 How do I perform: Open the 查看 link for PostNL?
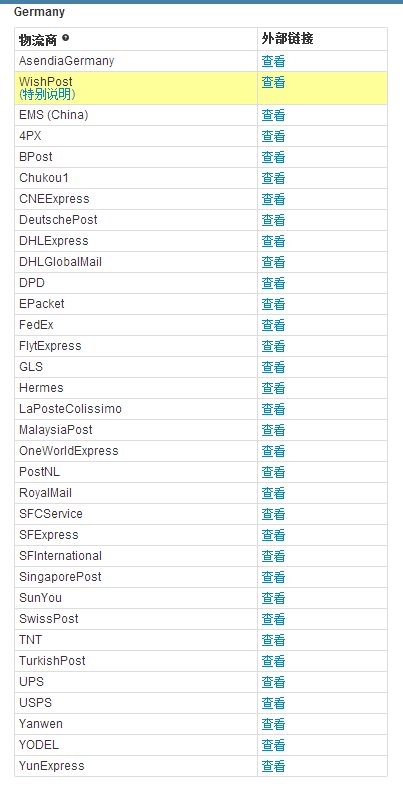(273, 472)
